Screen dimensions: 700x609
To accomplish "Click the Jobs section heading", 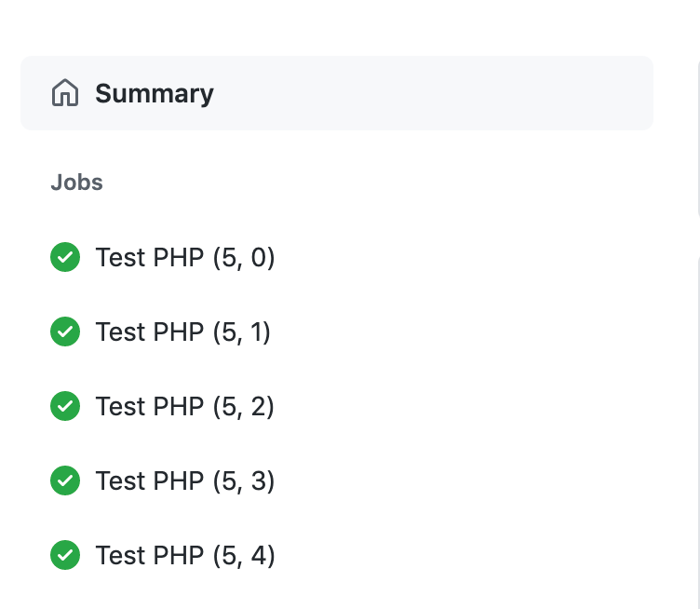I will point(76,183).
